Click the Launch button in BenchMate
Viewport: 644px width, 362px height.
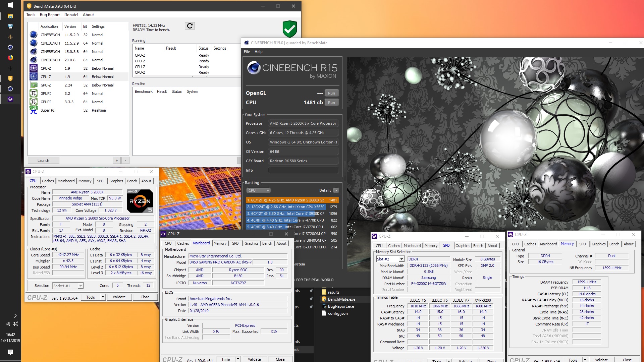(x=43, y=161)
